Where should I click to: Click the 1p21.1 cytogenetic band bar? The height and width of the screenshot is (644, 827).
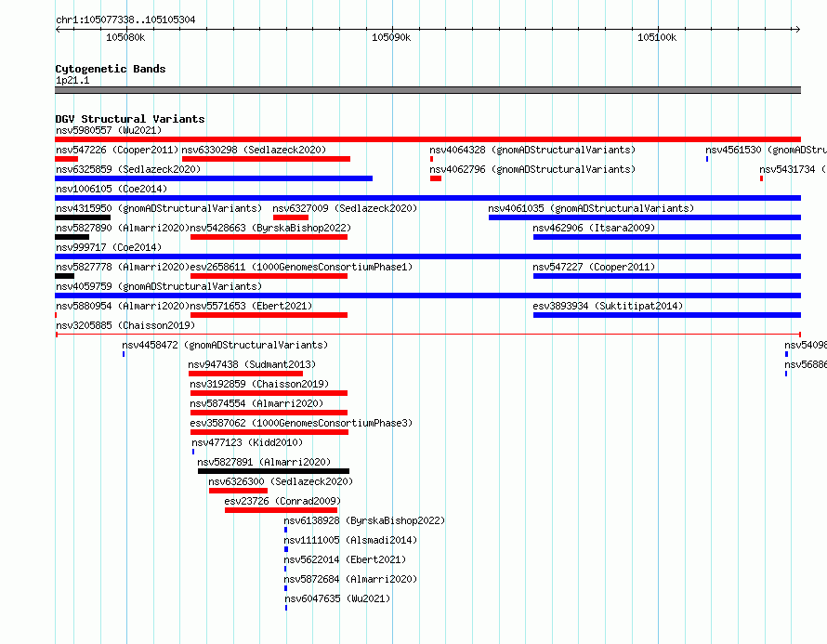click(427, 90)
